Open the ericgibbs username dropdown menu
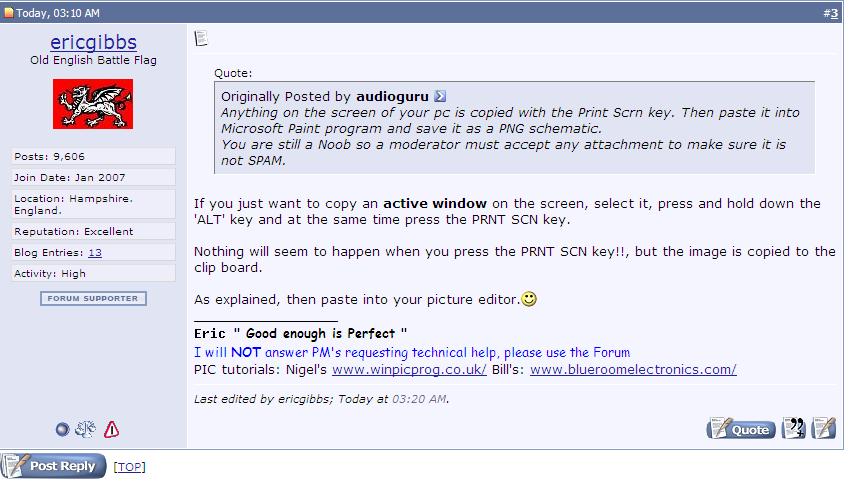The height and width of the screenshot is (491, 850). point(93,42)
